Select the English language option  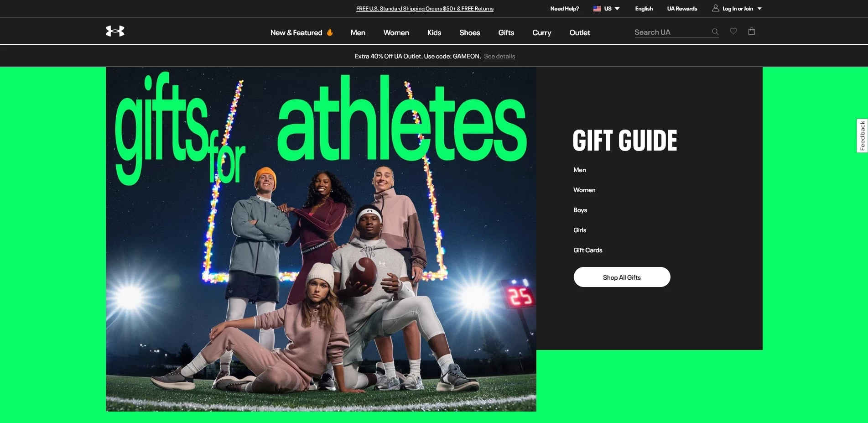pos(644,9)
